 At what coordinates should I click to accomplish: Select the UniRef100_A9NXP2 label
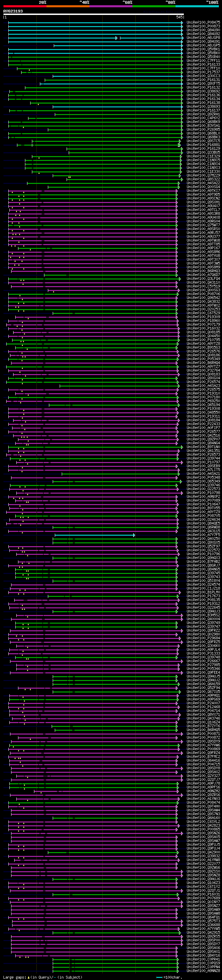click(203, 496)
